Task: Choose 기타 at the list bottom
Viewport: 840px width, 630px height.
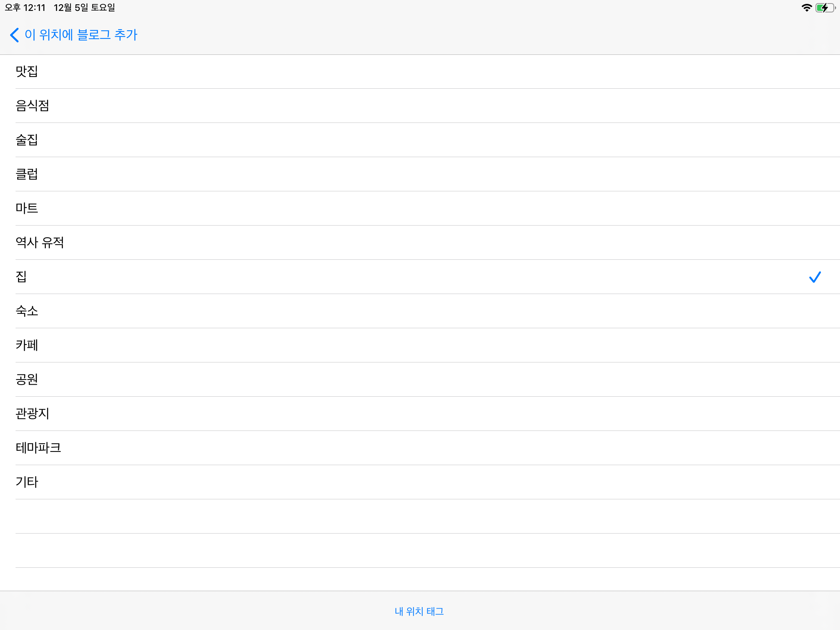Action: (x=27, y=482)
